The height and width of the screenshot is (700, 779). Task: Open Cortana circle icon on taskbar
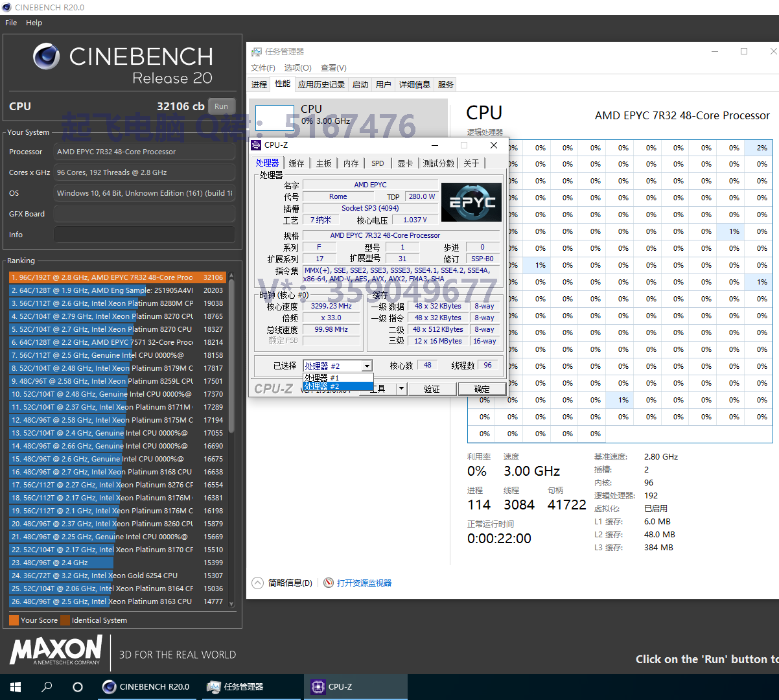[x=78, y=687]
